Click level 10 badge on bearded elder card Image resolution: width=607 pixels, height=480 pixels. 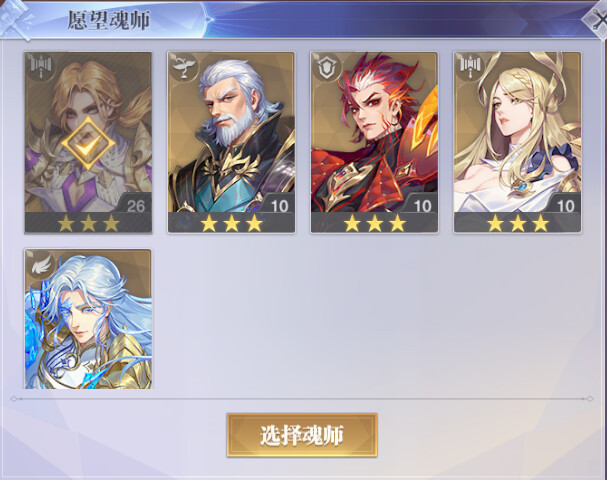click(279, 206)
